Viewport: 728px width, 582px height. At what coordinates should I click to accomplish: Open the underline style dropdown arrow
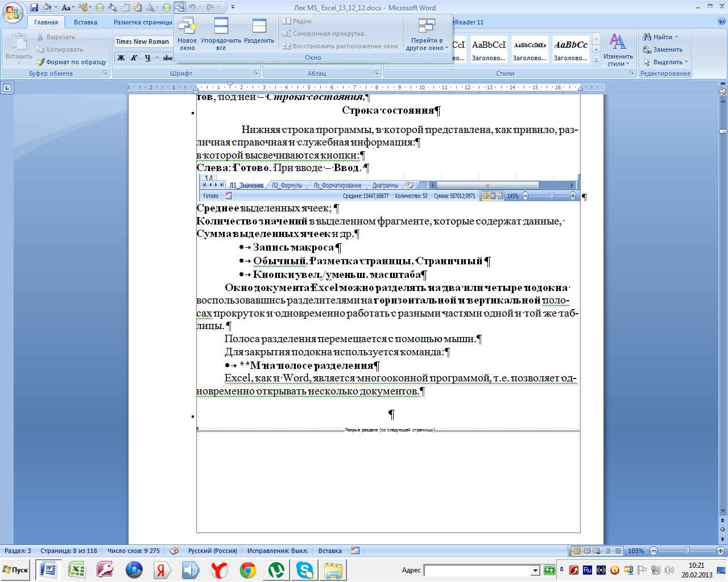[x=157, y=57]
